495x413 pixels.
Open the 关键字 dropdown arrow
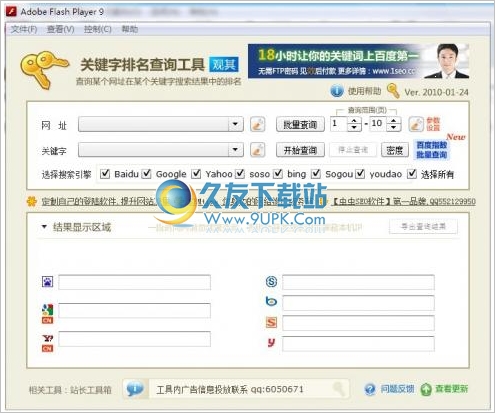[235, 150]
